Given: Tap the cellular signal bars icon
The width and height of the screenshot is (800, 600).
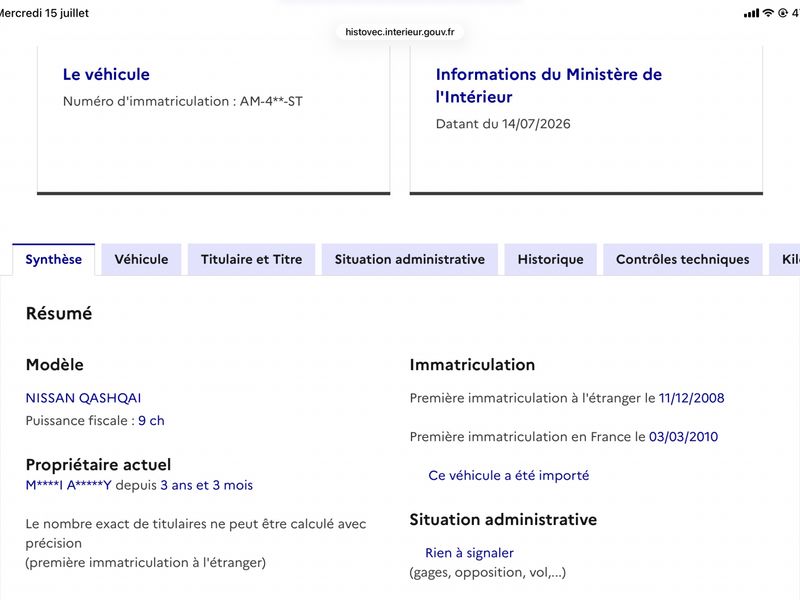Looking at the screenshot, I should point(751,13).
